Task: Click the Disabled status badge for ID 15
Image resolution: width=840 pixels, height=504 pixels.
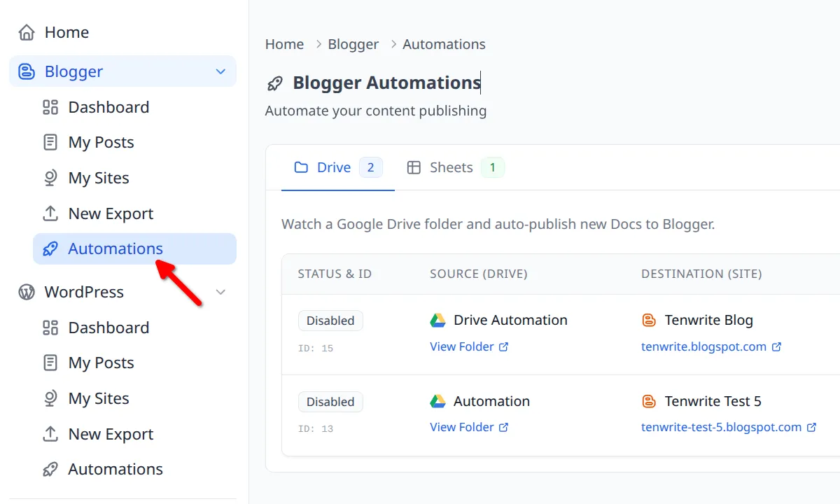Action: [x=330, y=320]
